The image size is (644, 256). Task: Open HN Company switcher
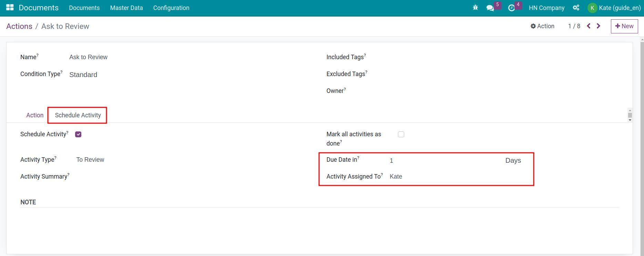point(546,8)
